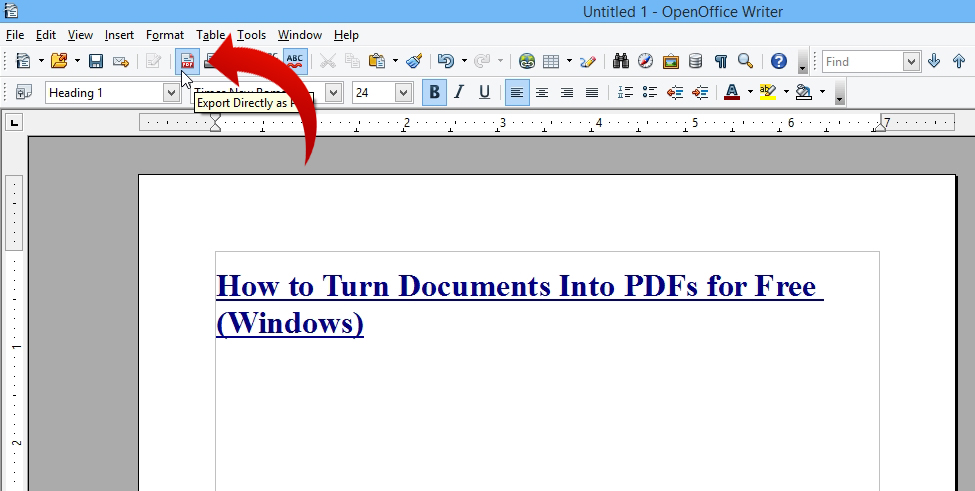Center the text horizontally

[542, 93]
